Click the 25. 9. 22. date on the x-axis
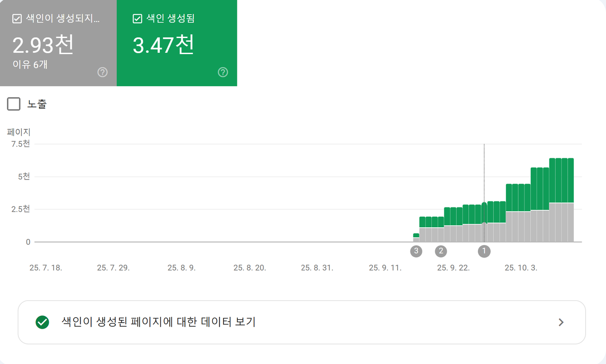The width and height of the screenshot is (606, 364). click(x=453, y=268)
